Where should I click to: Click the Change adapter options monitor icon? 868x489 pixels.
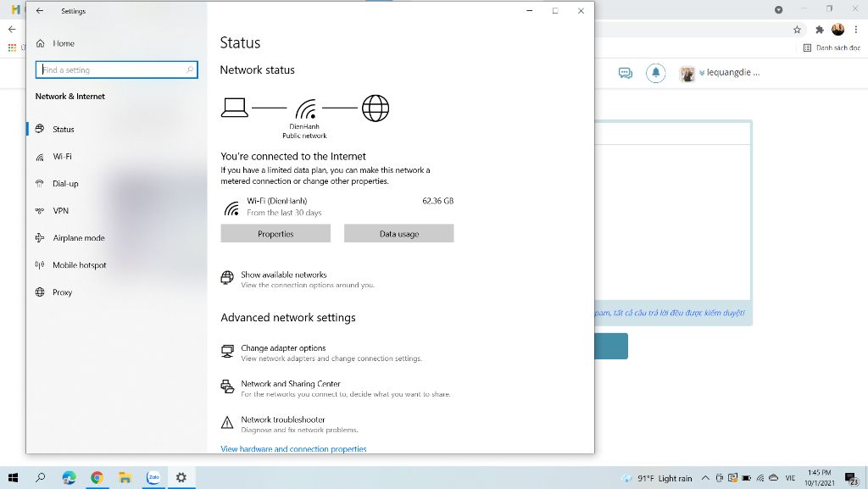(227, 351)
